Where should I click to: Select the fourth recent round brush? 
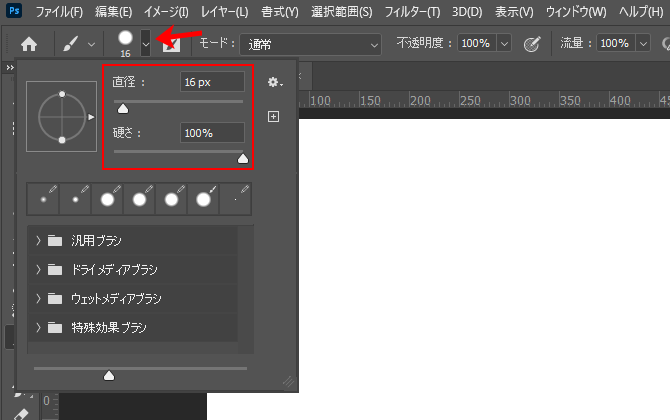(x=139, y=199)
